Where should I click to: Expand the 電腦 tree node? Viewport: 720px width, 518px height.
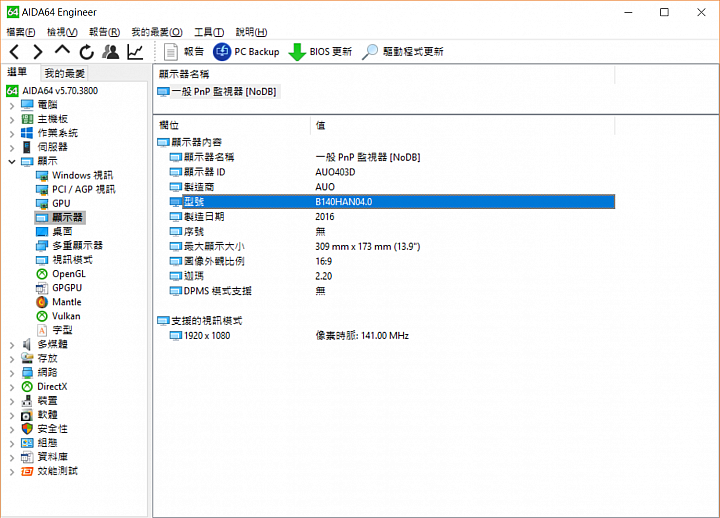[x=12, y=106]
